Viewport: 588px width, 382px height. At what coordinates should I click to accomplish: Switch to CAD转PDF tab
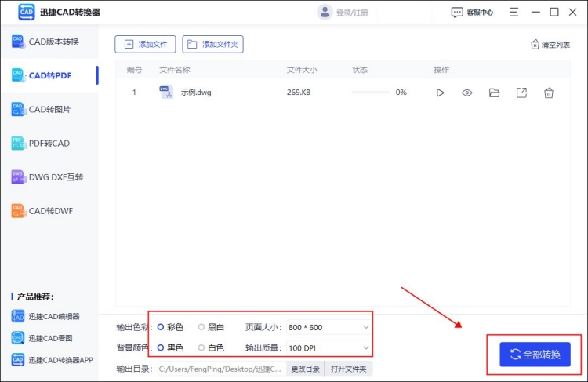[x=49, y=75]
